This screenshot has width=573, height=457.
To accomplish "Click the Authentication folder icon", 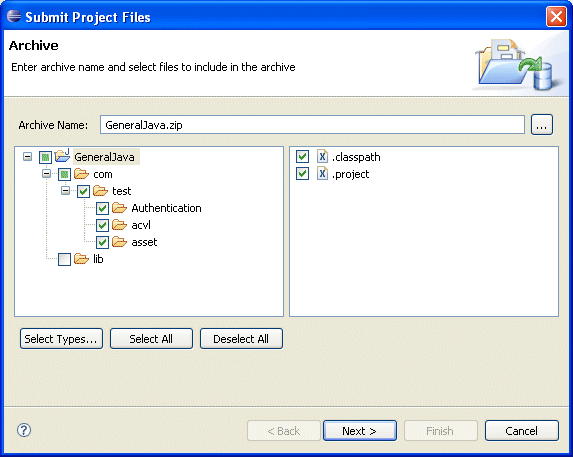I will click(119, 208).
